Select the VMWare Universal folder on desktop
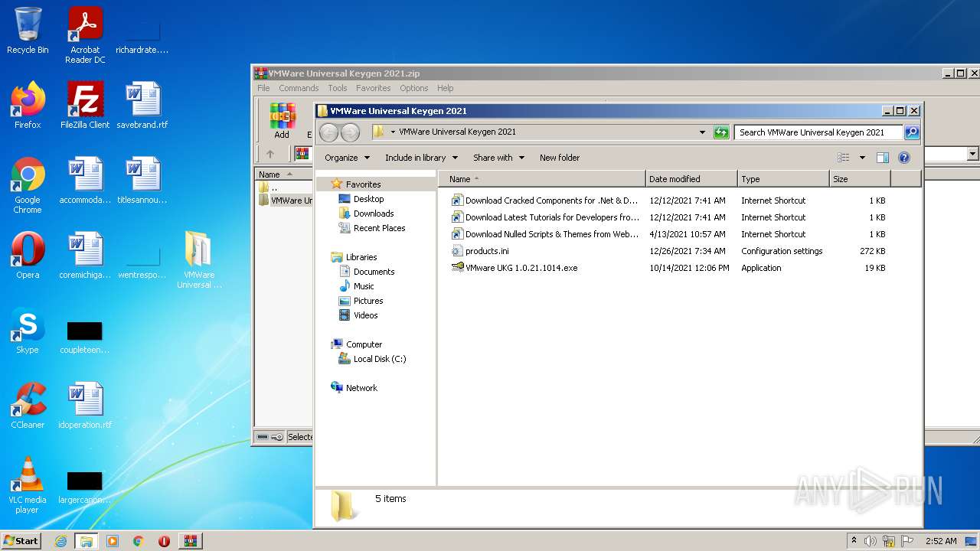This screenshot has width=980, height=551. (x=199, y=260)
